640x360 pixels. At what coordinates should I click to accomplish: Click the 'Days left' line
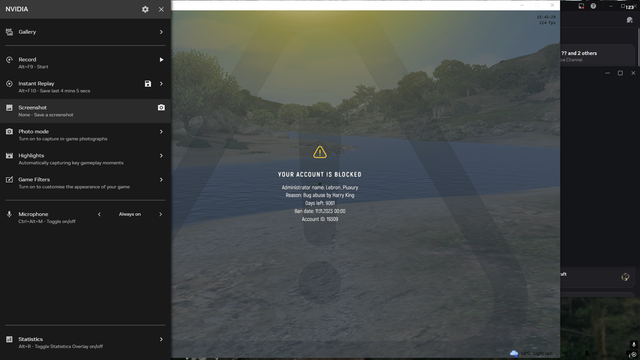point(320,203)
